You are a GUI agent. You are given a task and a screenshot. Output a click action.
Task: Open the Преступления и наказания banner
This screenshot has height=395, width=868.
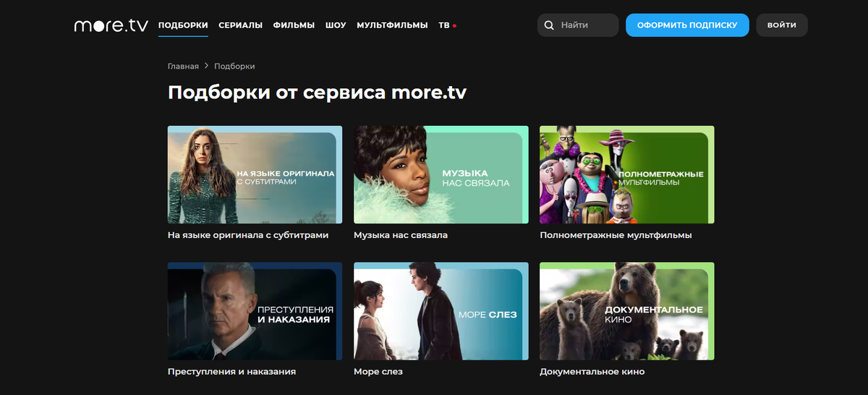255,311
